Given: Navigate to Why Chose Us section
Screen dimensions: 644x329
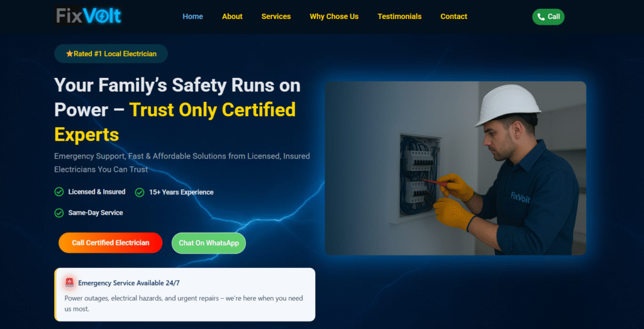Looking at the screenshot, I should coord(334,16).
